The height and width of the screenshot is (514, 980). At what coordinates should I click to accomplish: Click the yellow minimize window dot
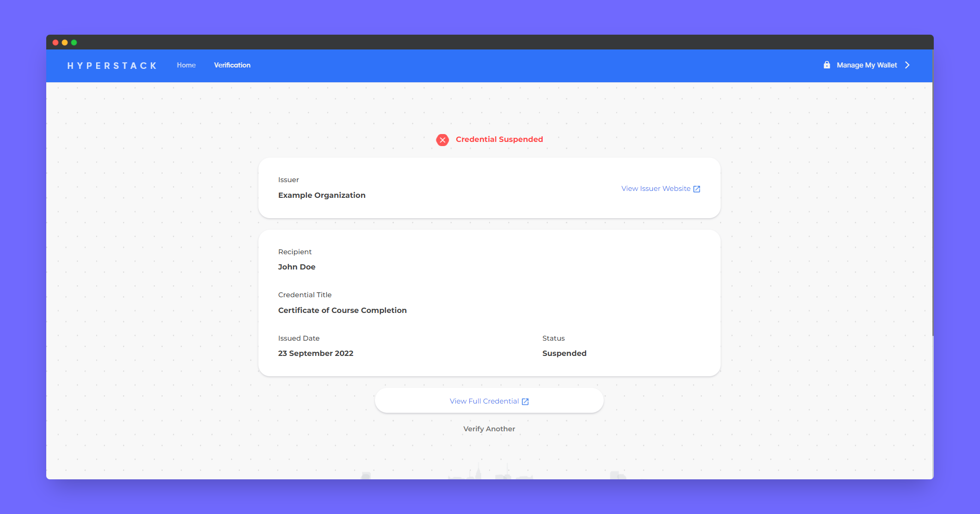tap(65, 43)
